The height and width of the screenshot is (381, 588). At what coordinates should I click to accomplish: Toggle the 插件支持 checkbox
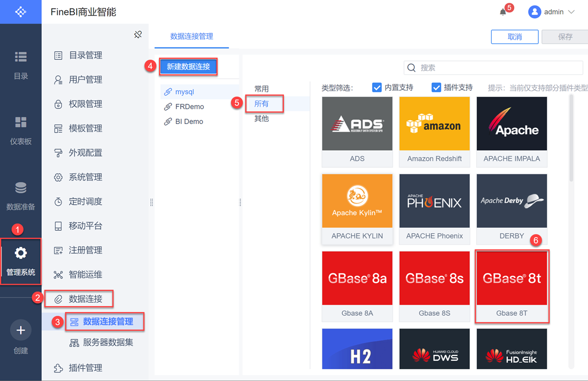point(436,88)
